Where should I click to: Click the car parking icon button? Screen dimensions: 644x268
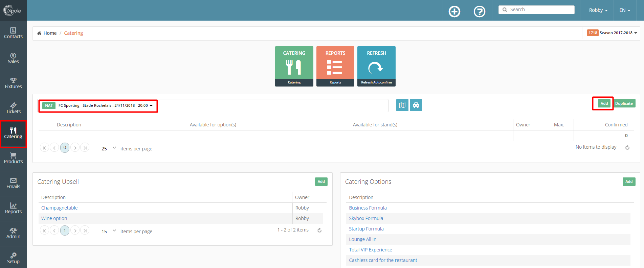click(416, 105)
